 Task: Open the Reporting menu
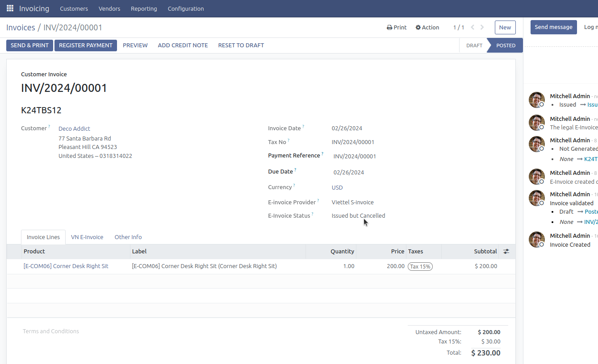click(144, 8)
